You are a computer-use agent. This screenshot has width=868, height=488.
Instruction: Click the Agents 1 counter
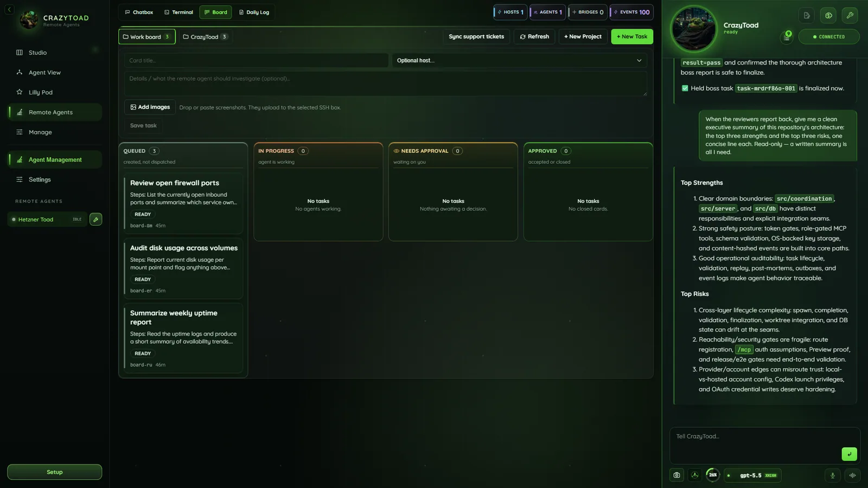(x=548, y=12)
